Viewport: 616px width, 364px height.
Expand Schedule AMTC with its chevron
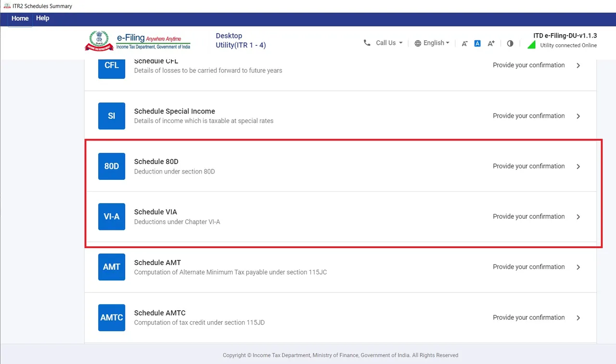click(x=578, y=317)
